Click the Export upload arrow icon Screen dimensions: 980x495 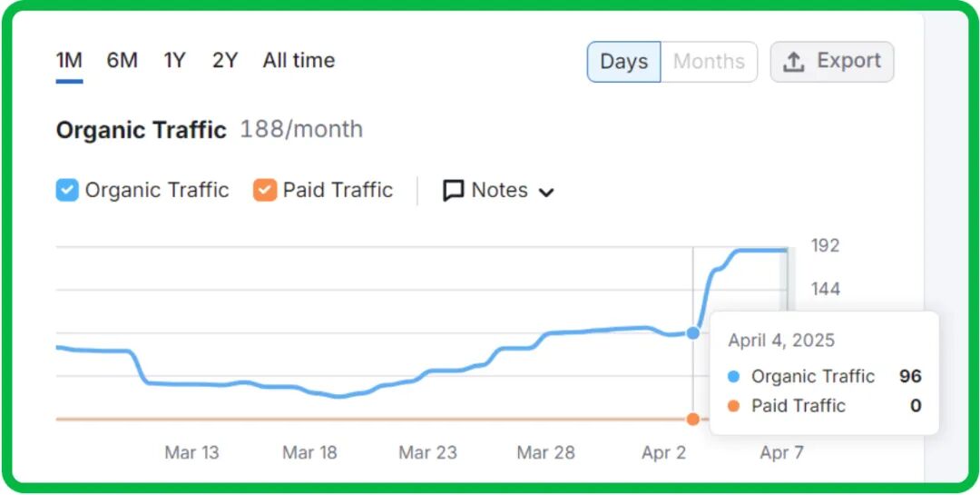click(794, 62)
